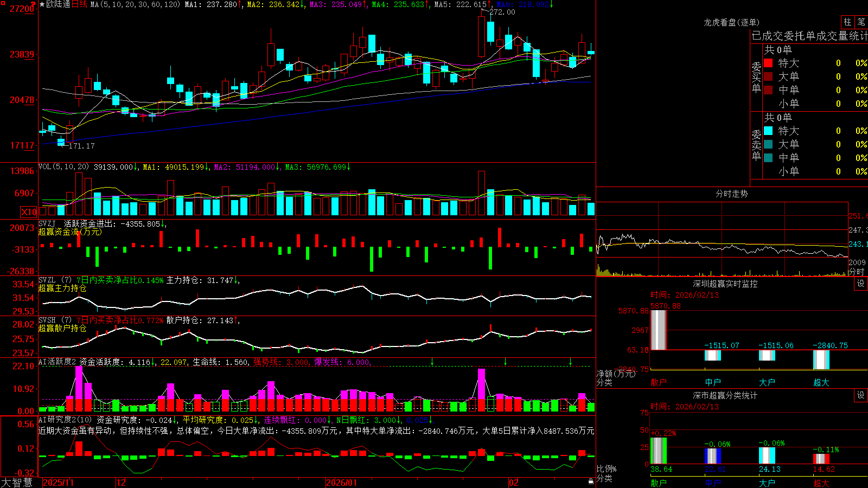Click the lock icon at the chart's bottom-right corner
The image size is (868, 488).
[591, 481]
